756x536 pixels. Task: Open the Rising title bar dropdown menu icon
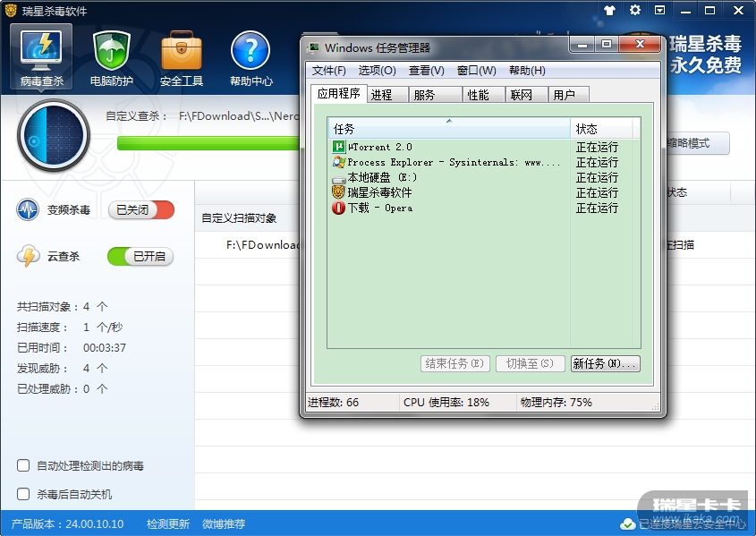click(x=659, y=10)
